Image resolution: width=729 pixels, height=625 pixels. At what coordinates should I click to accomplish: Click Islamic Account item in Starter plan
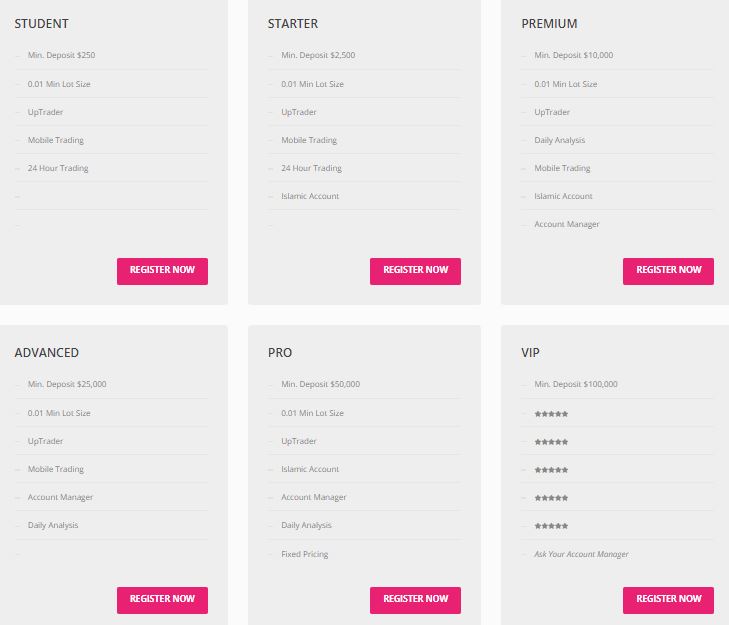[x=310, y=196]
